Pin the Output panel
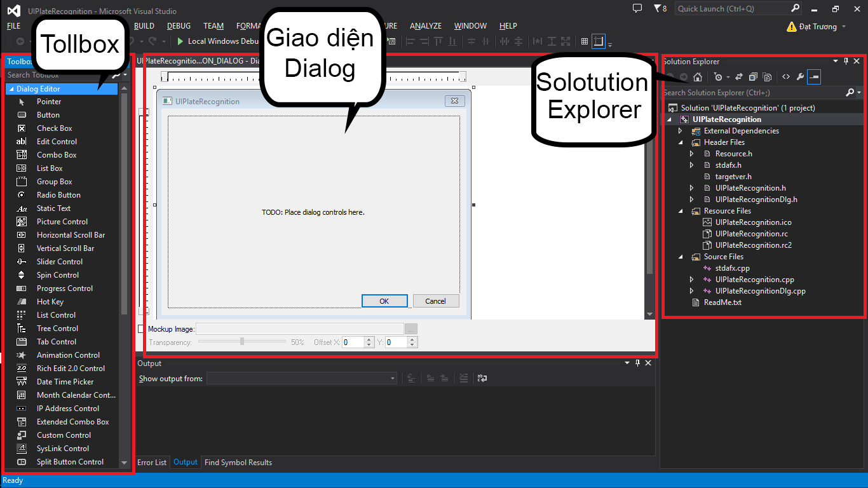The width and height of the screenshot is (868, 488). pyautogui.click(x=637, y=363)
